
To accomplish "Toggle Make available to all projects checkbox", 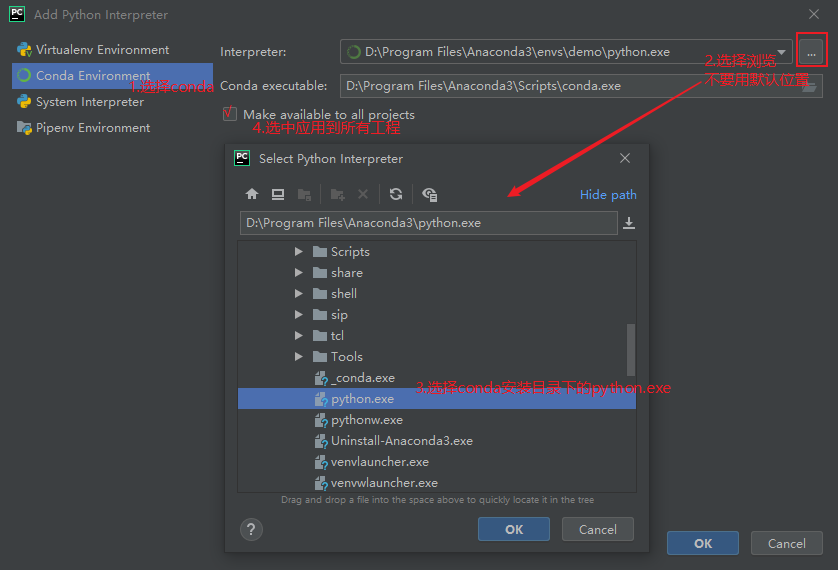I will [230, 114].
